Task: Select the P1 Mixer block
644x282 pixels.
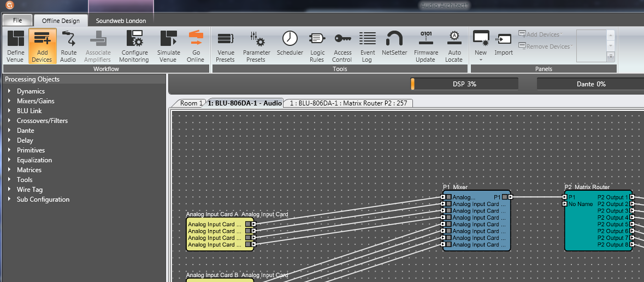Action: click(x=476, y=220)
